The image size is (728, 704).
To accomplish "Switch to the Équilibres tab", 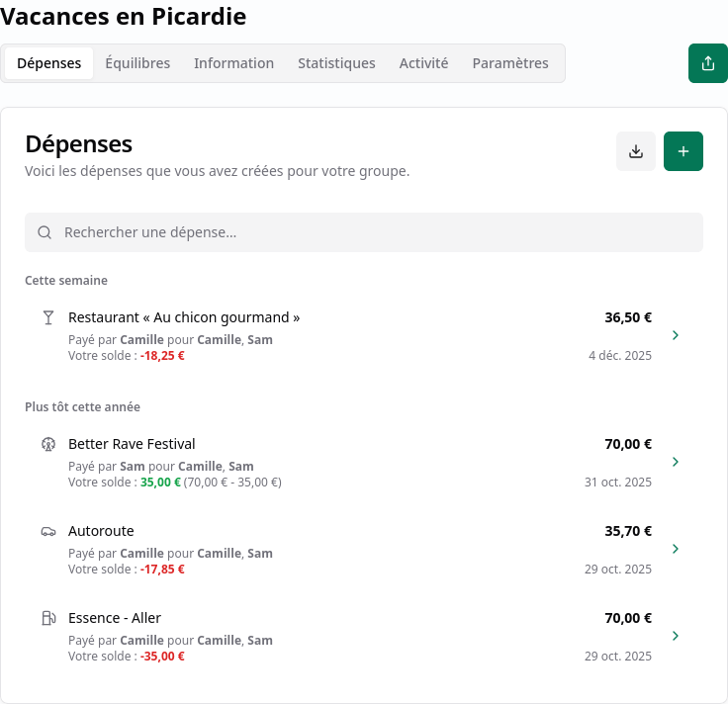I will [137, 63].
